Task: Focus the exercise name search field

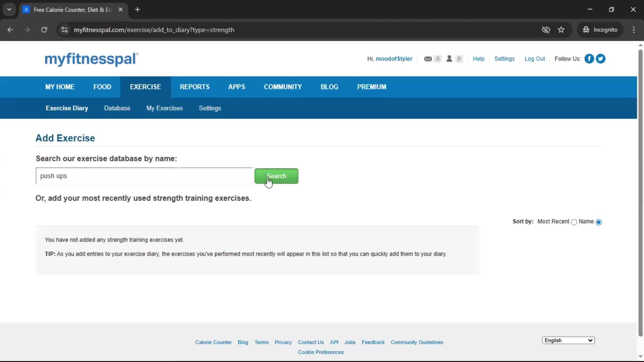Action: (144, 176)
